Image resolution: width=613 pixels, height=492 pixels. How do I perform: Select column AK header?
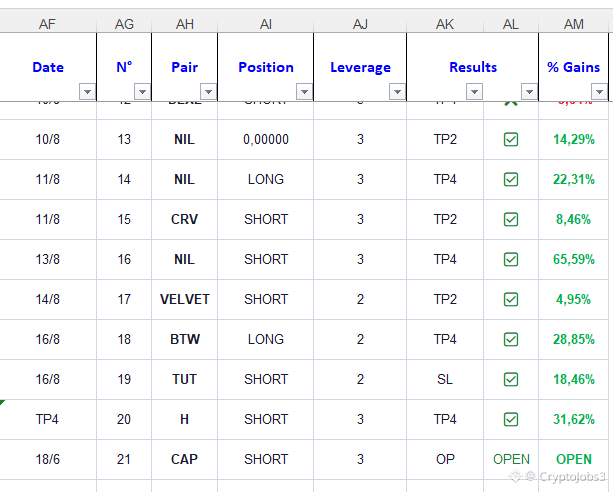[445, 24]
